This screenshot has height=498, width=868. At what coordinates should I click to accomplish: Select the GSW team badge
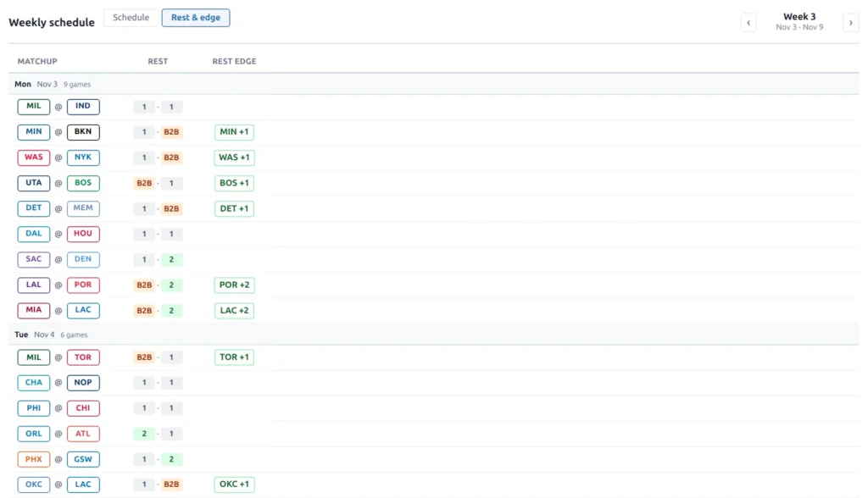[x=83, y=459]
